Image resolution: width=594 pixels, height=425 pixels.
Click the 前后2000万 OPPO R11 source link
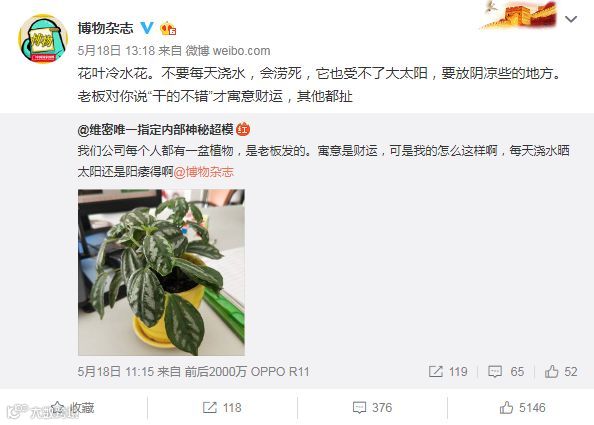247,372
